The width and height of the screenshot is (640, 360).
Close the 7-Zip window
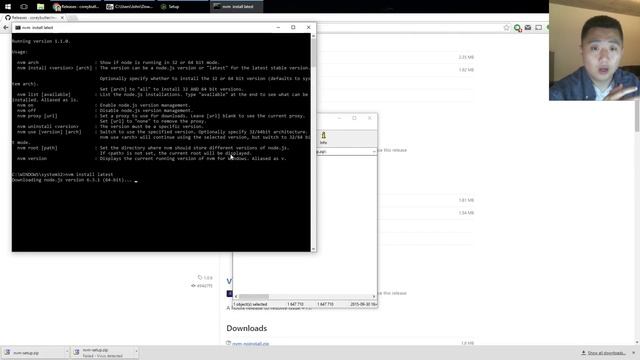click(370, 118)
